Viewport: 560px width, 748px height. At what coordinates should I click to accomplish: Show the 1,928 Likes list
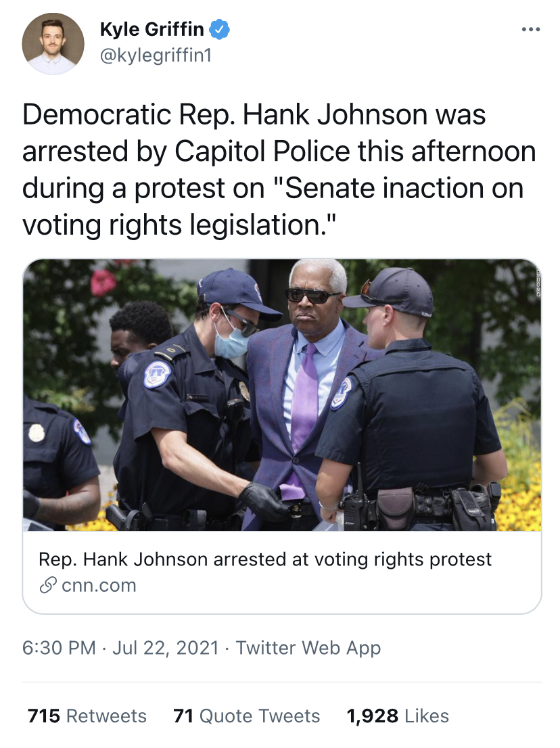(x=398, y=716)
